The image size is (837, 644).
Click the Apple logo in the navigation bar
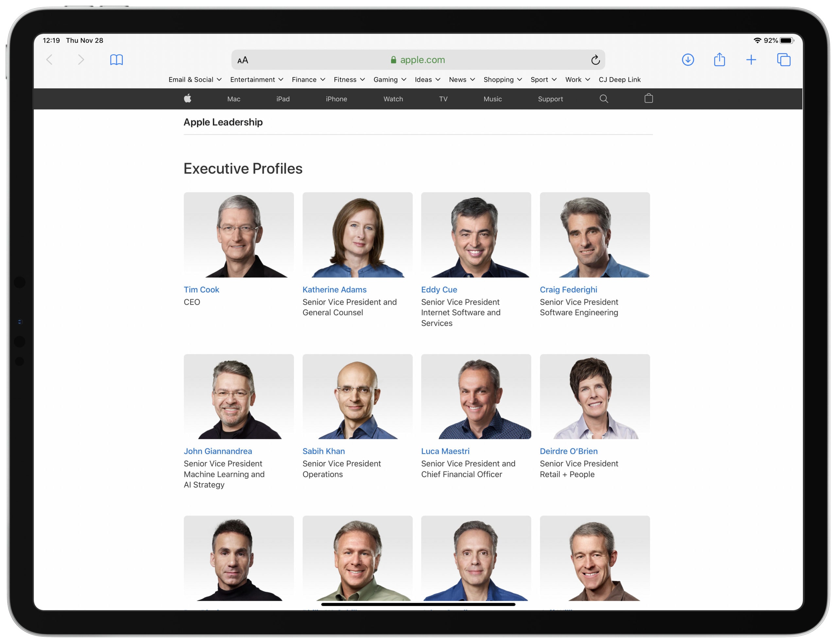[x=188, y=99]
